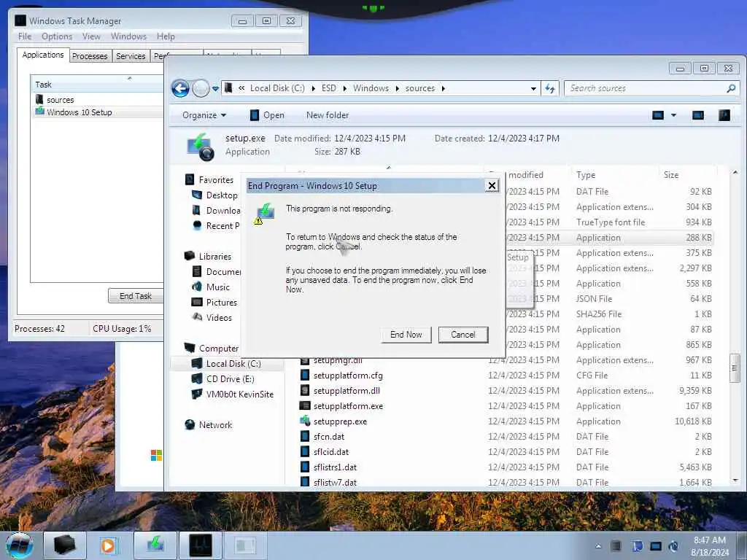Open the recent pages dropdown arrow
This screenshot has width=747, height=560.
(215, 89)
